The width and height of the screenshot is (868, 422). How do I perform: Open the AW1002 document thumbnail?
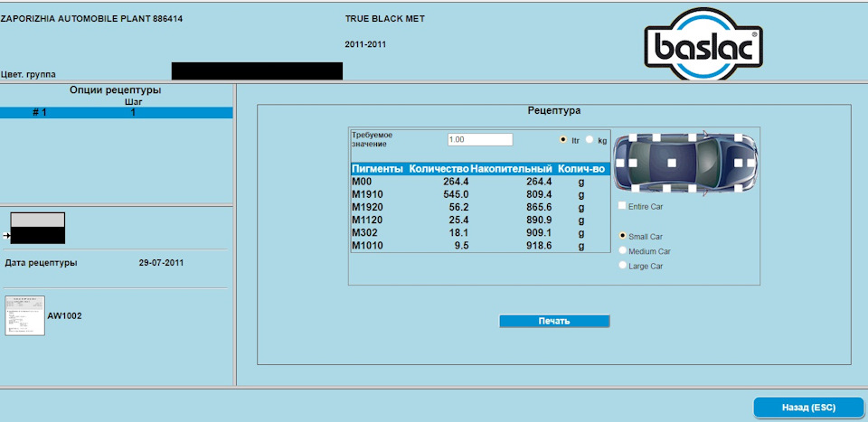pyautogui.click(x=25, y=315)
